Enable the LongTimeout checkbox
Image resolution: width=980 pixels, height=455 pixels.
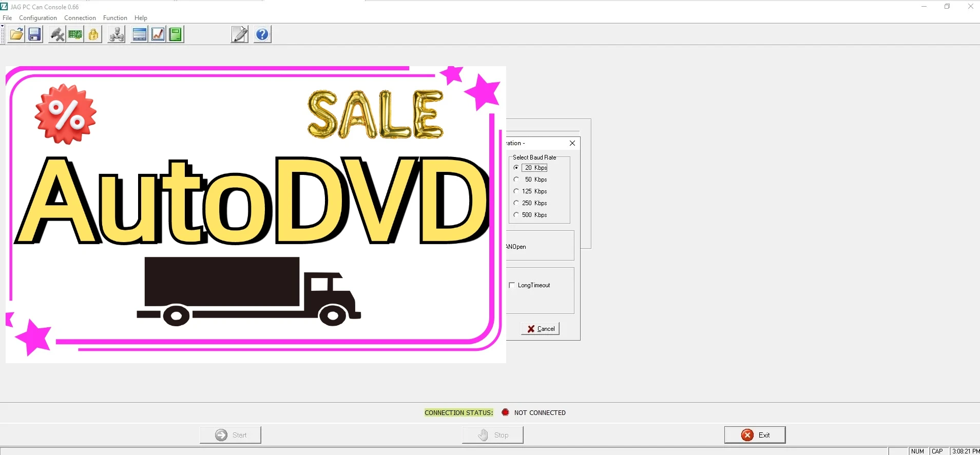(512, 285)
